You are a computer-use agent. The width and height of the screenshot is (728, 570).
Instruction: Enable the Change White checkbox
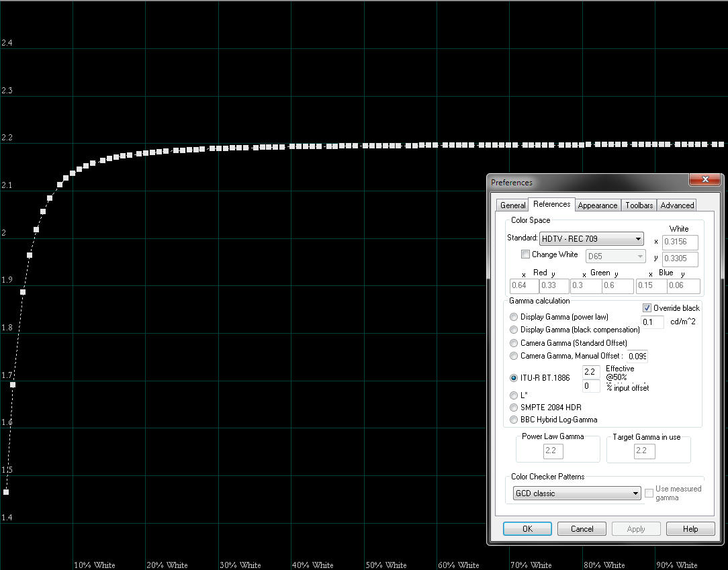[526, 254]
